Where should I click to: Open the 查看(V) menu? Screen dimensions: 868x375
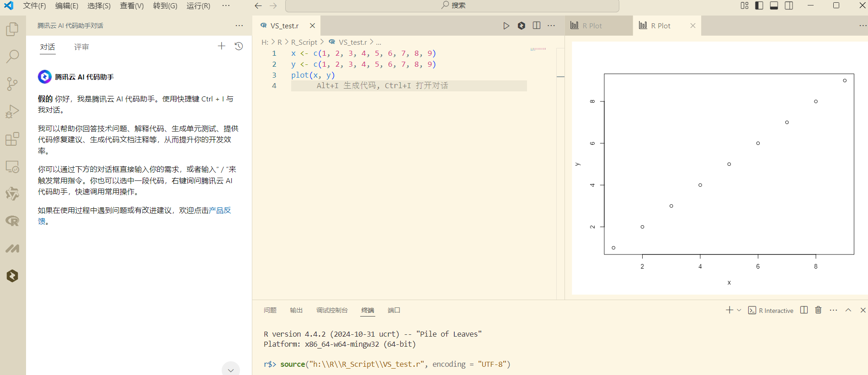(132, 5)
